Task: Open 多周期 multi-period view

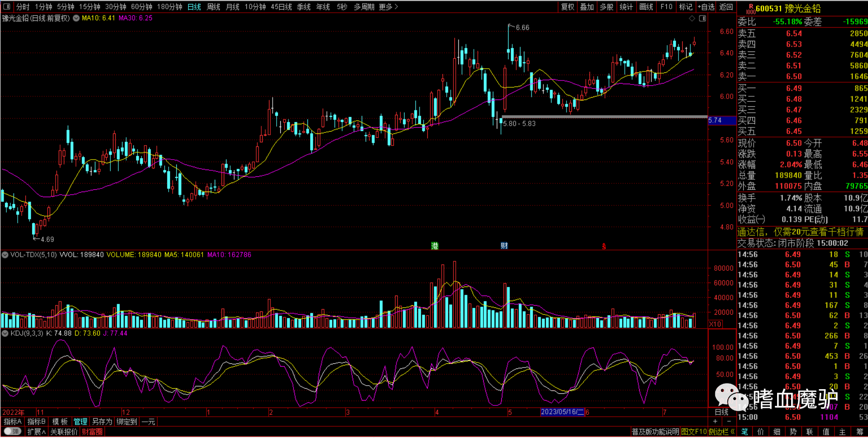Action: pos(364,7)
